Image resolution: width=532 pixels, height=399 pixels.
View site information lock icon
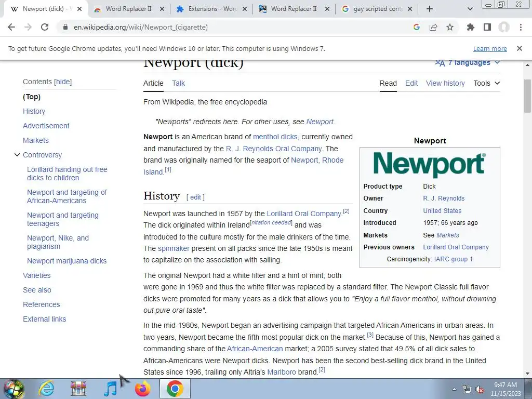65,27
